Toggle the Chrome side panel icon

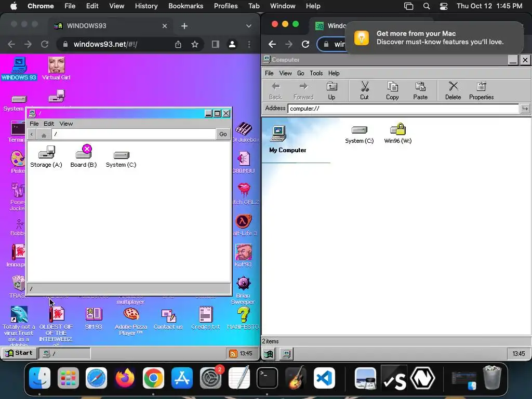(x=216, y=44)
